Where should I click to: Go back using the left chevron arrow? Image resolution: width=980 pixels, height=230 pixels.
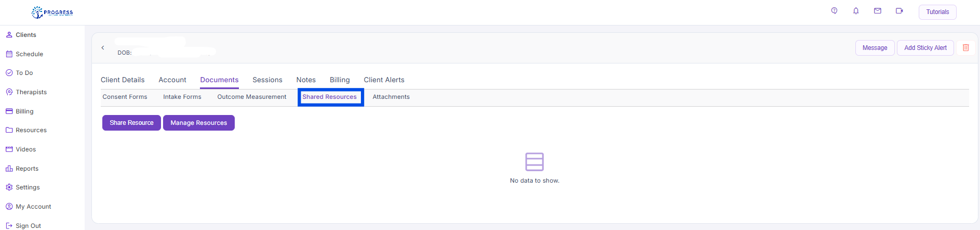click(x=103, y=48)
